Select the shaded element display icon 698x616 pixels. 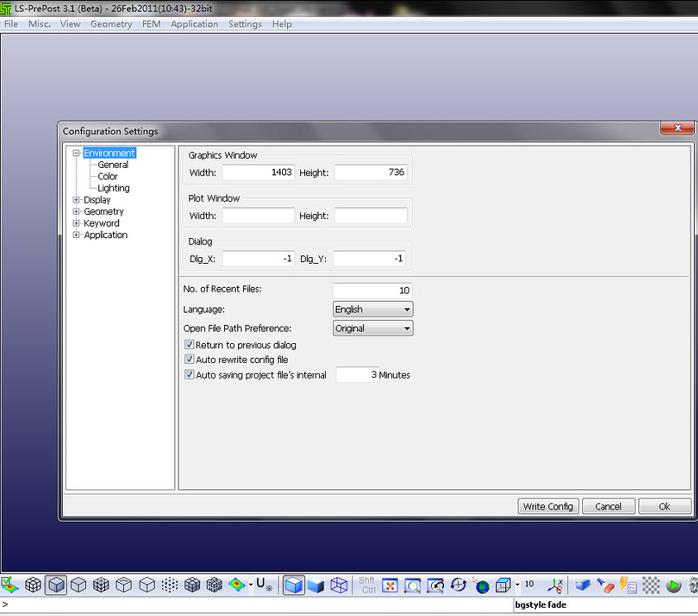[x=56, y=585]
